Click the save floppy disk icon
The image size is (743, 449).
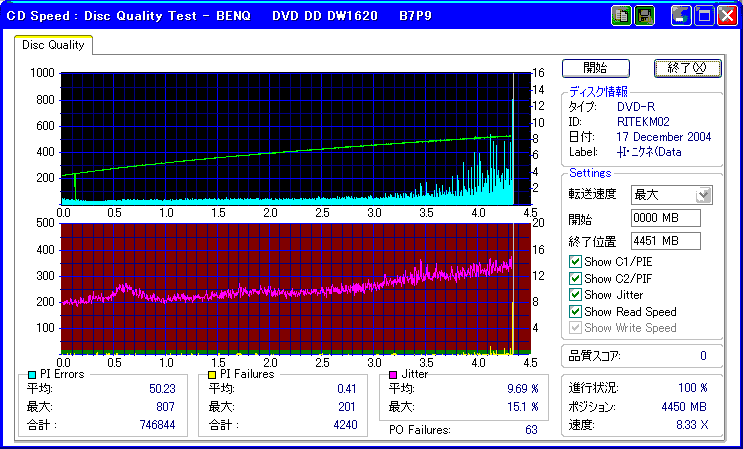click(x=644, y=16)
